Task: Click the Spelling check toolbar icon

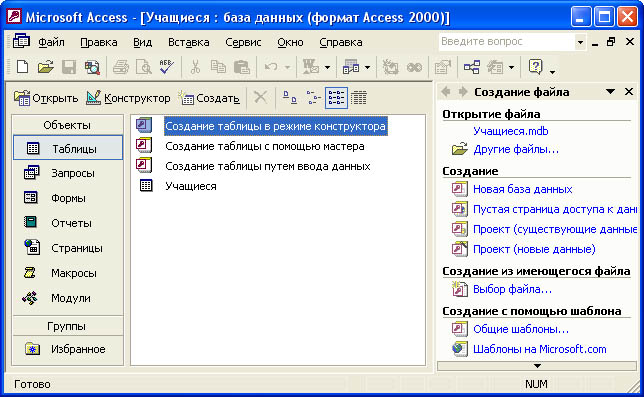Action: coord(167,67)
